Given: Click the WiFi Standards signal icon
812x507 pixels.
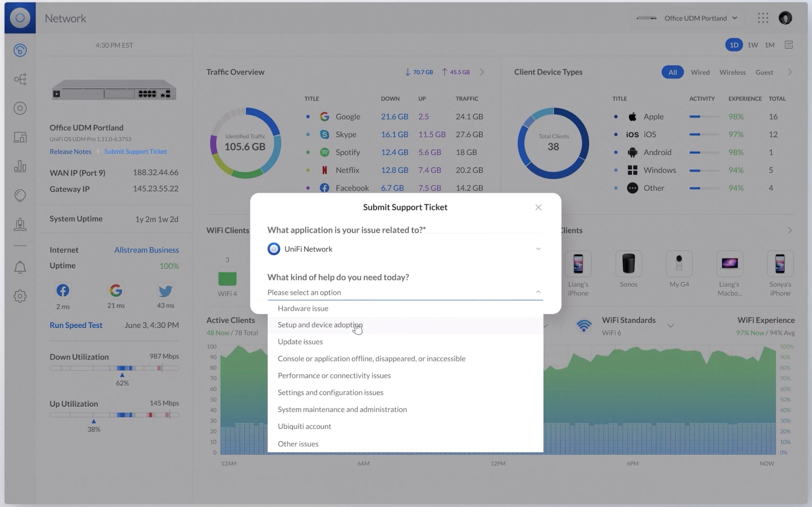Looking at the screenshot, I should point(584,326).
